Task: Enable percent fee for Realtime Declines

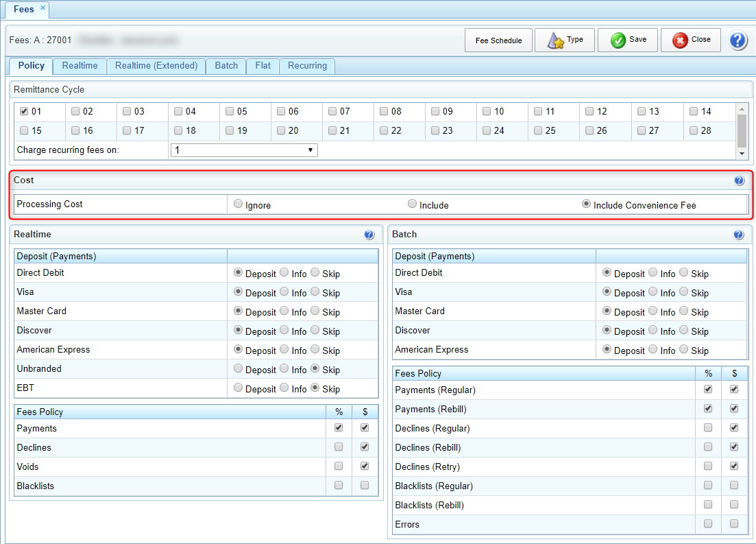Action: tap(339, 447)
